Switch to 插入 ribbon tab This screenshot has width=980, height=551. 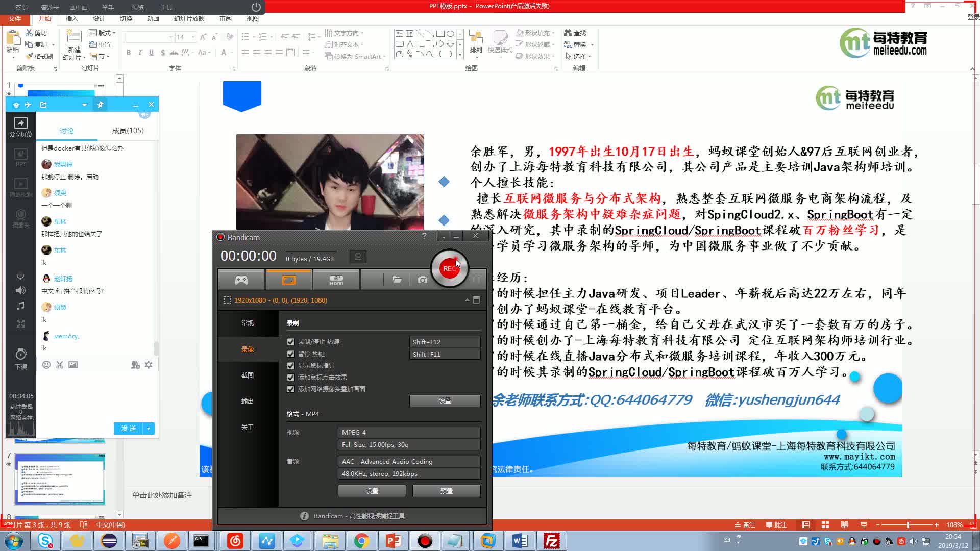point(71,19)
